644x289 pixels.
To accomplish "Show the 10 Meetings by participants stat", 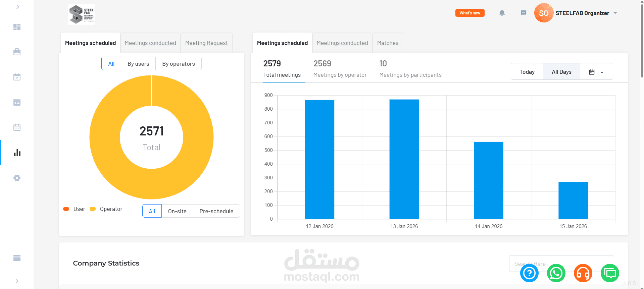I will [x=410, y=69].
